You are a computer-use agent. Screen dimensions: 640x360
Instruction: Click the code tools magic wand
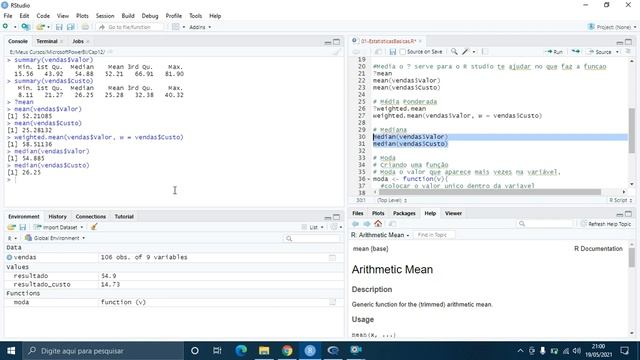coord(466,51)
